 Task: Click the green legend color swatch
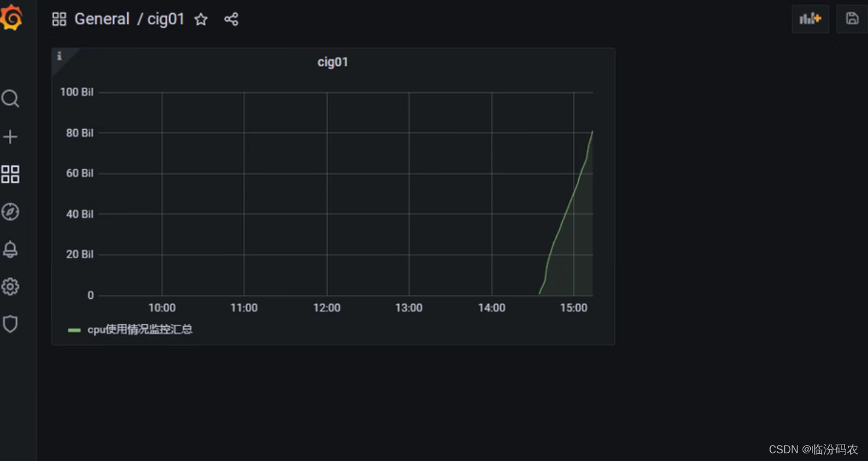(x=74, y=330)
